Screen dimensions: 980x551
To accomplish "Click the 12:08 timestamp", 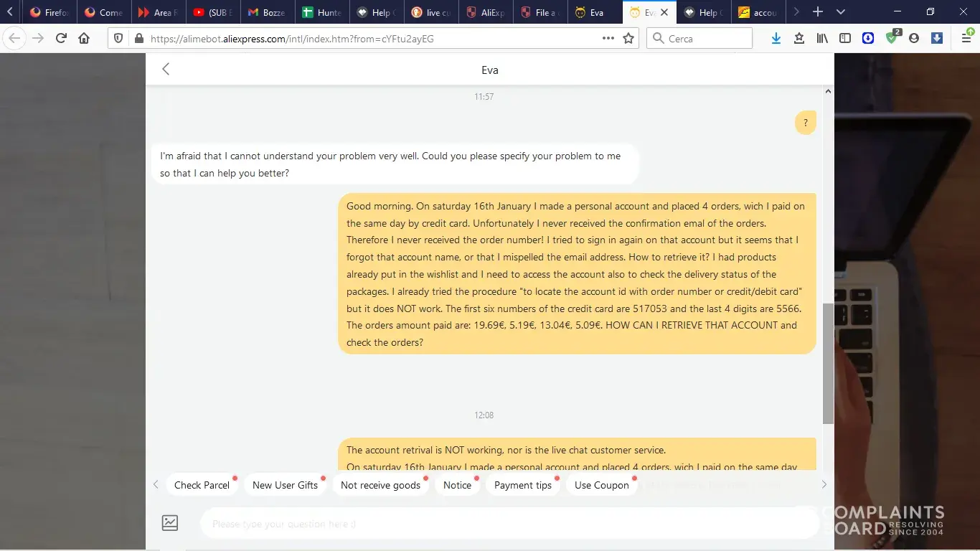I will click(484, 415).
